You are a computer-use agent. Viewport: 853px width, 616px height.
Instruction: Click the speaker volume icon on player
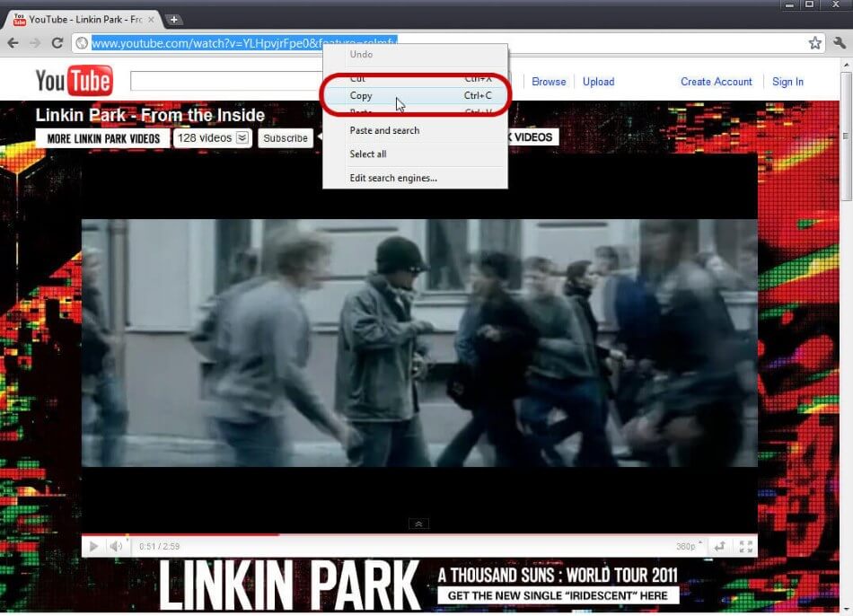coord(116,545)
